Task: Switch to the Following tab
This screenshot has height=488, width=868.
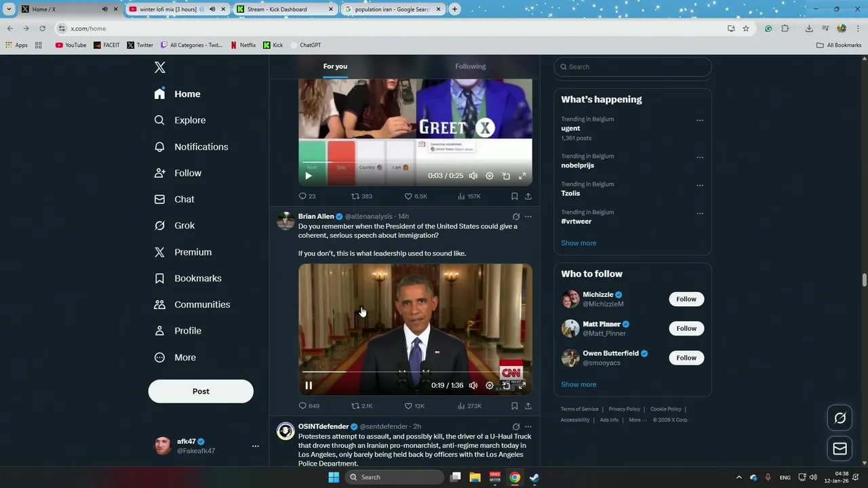Action: 471,66
